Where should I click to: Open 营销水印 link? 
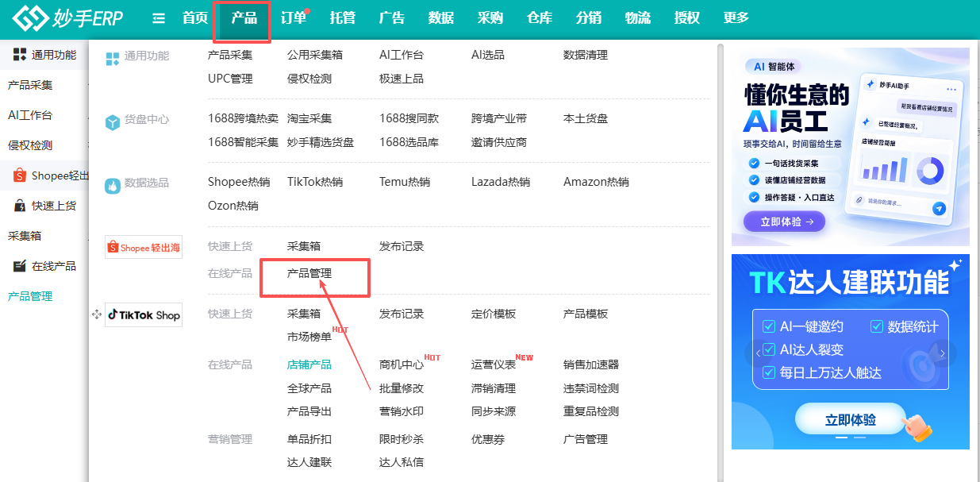pos(402,411)
